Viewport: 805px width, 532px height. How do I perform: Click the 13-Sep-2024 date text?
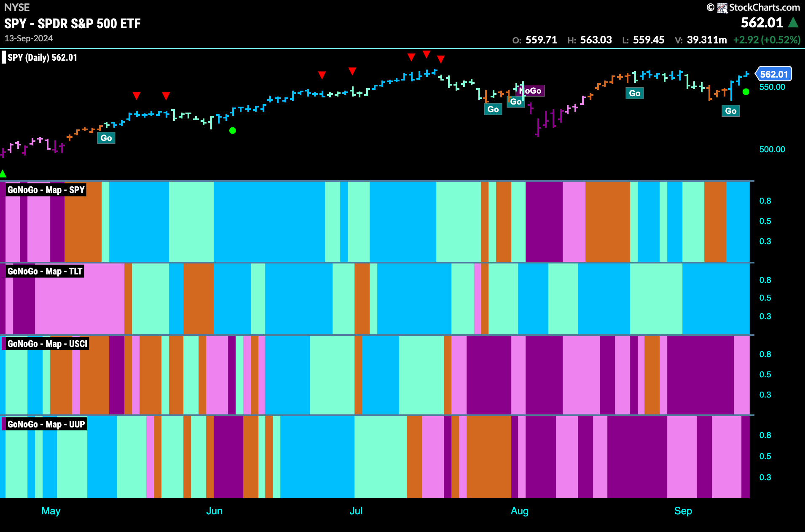click(29, 38)
